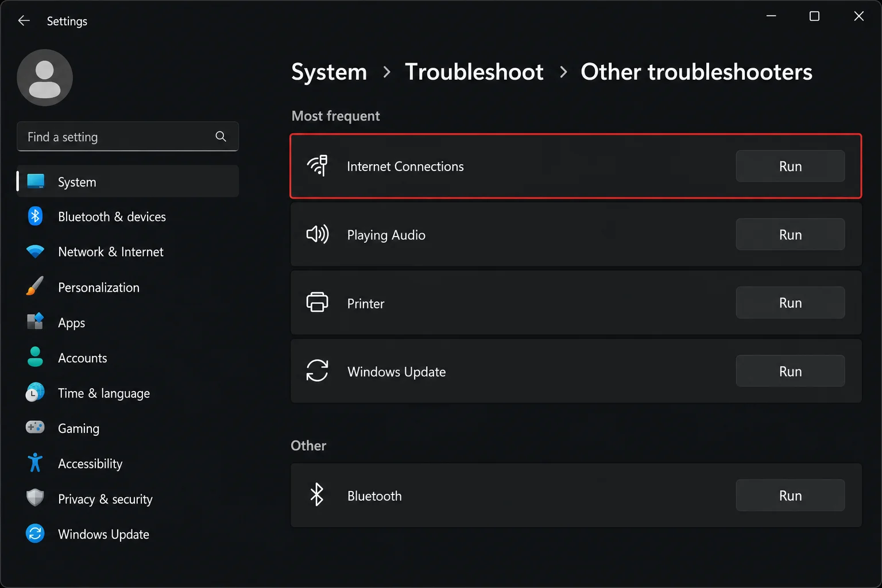Screen dimensions: 882x588
Task: Click the Accessibility figure icon
Action: pyautogui.click(x=35, y=463)
